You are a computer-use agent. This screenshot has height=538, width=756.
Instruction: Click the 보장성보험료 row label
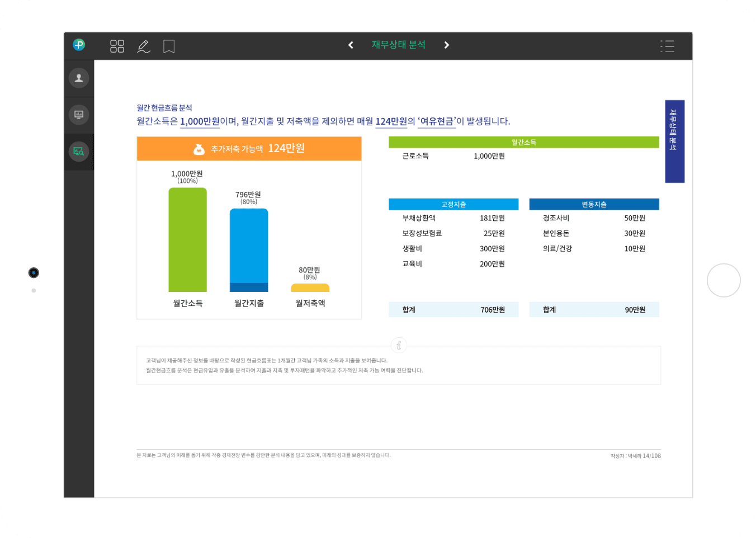pos(422,233)
